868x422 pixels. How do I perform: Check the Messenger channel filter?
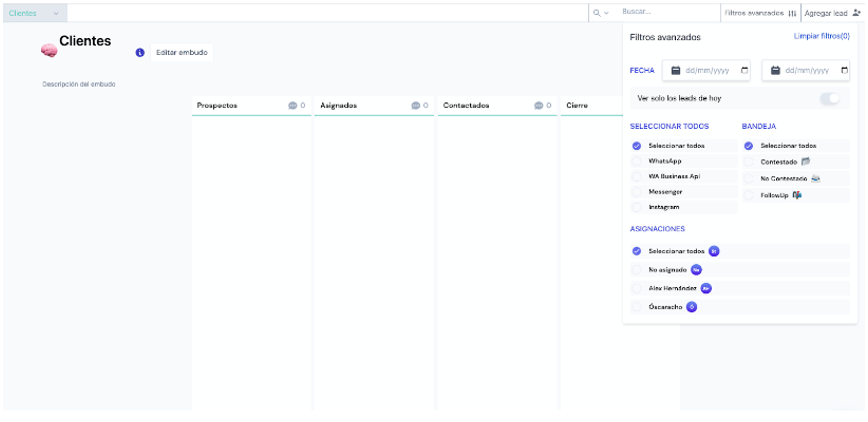[637, 192]
